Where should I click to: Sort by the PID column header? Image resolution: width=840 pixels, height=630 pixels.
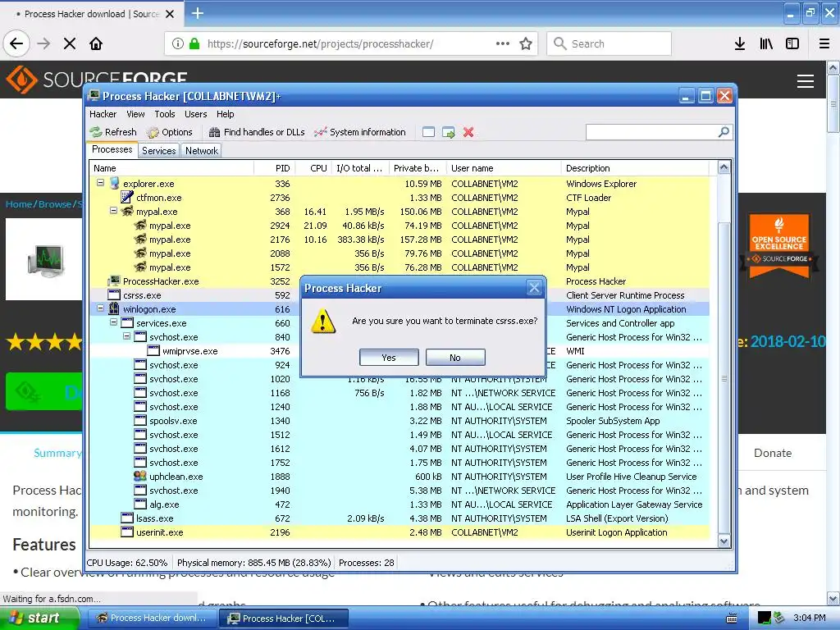click(x=274, y=167)
